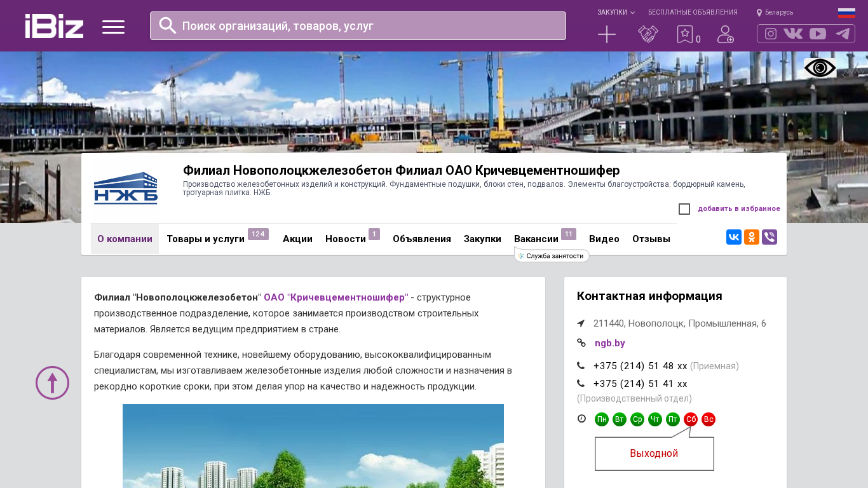868x488 pixels.
Task: Open the Видео tab
Action: [x=604, y=239]
